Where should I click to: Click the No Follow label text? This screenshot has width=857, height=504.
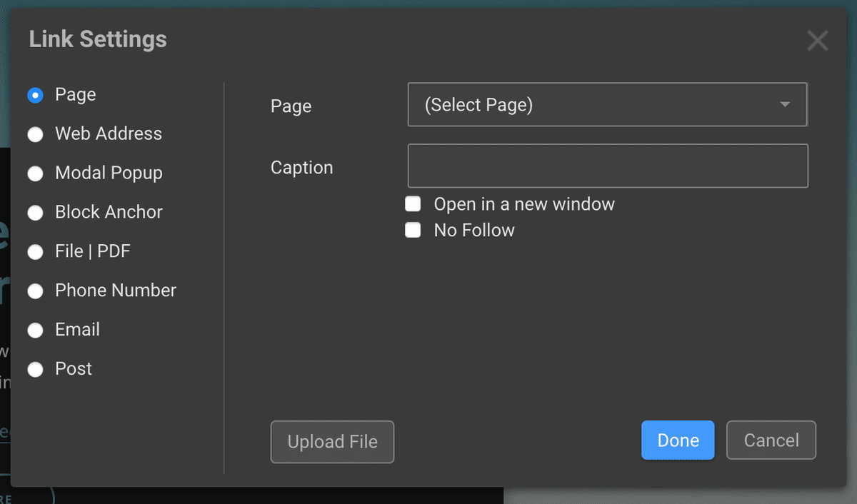[474, 231]
